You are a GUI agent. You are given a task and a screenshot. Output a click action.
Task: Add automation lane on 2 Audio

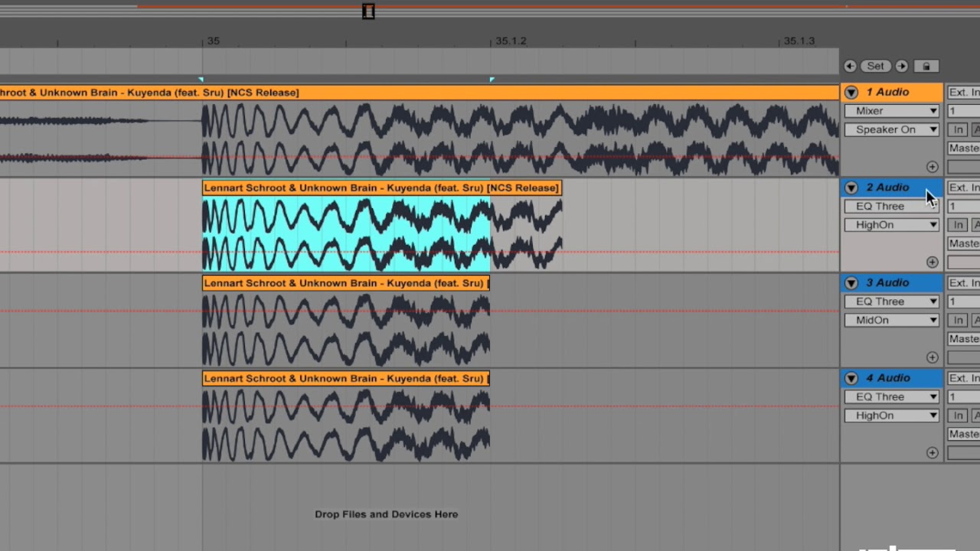[932, 262]
